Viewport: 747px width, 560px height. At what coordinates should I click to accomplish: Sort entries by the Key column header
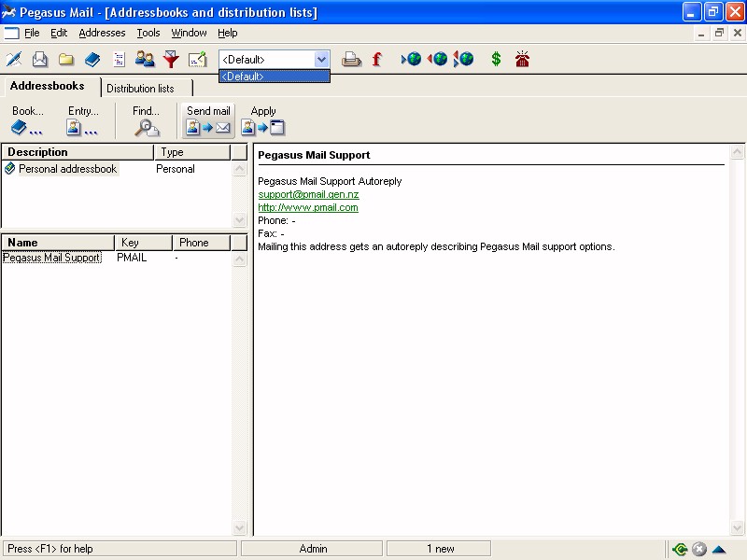pos(144,243)
